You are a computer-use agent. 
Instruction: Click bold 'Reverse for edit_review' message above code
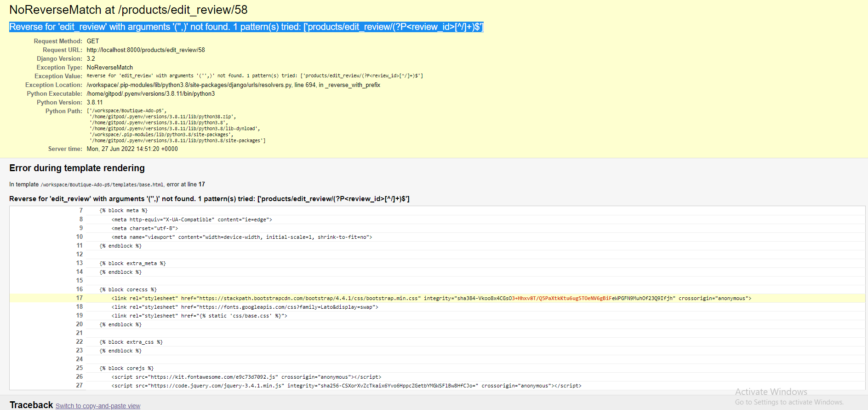[x=209, y=199]
